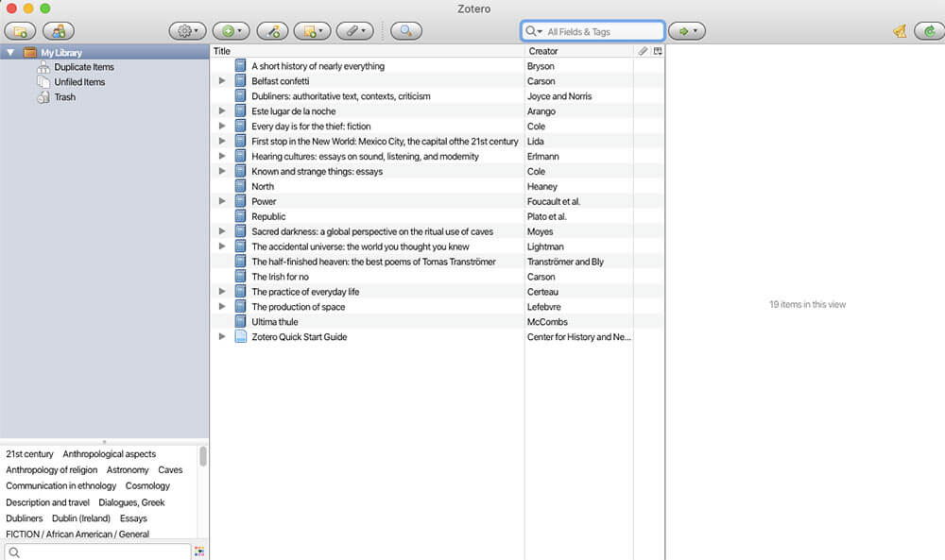Click the Add Item by Identifier wand

pos(272,31)
